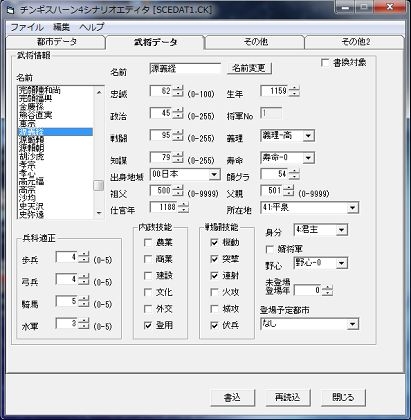The height and width of the screenshot is (420, 411).
Task: Click the 水軍 aptitude spinner
Action: tap(83, 323)
